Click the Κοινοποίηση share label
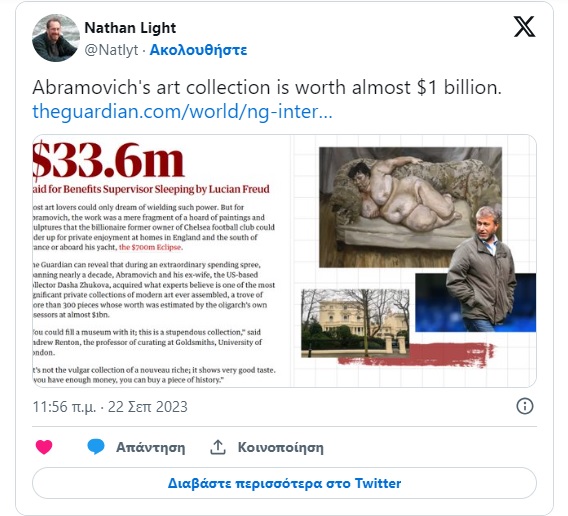568x516 pixels. click(280, 448)
